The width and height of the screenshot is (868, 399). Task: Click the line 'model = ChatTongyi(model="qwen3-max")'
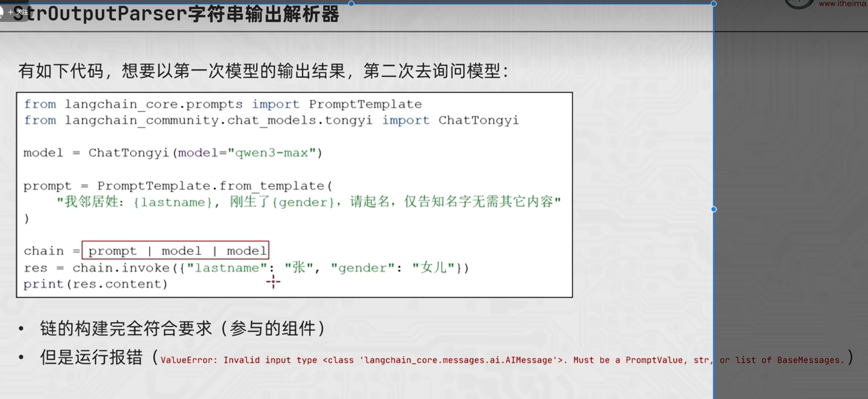(173, 153)
